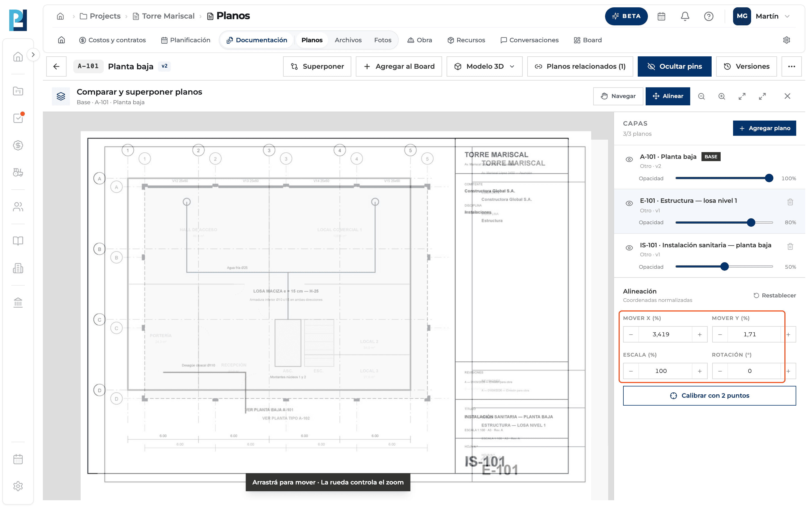Delete the IS-101 Instalación sanitaria layer
Viewport: 812px width, 507px height.
(x=790, y=246)
